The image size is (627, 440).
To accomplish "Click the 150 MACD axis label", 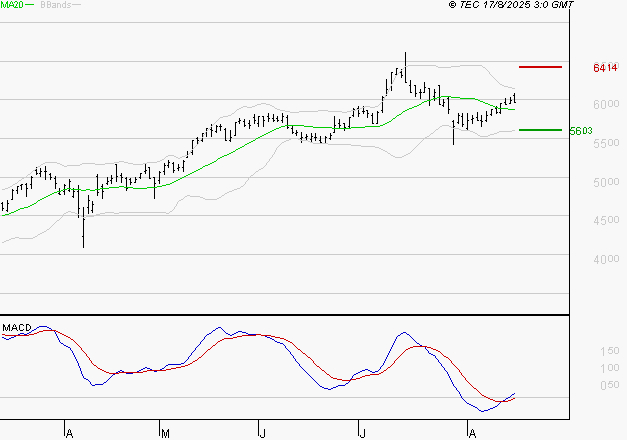I will click(x=608, y=352).
